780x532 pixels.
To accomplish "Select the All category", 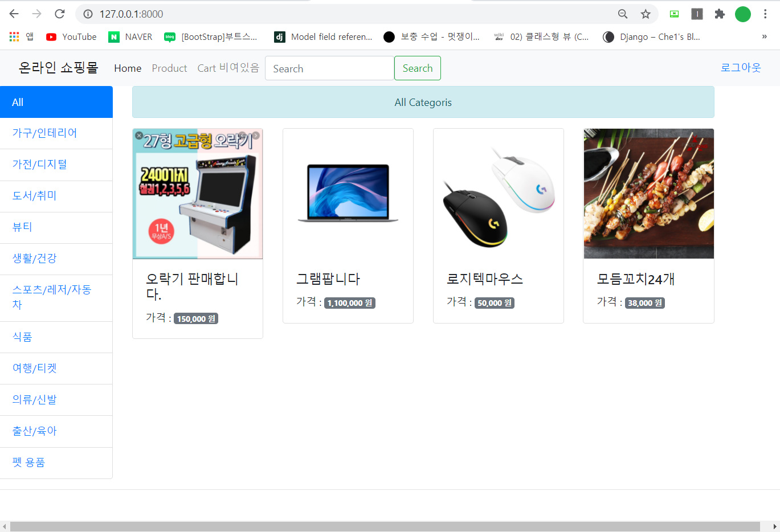I will coord(56,102).
